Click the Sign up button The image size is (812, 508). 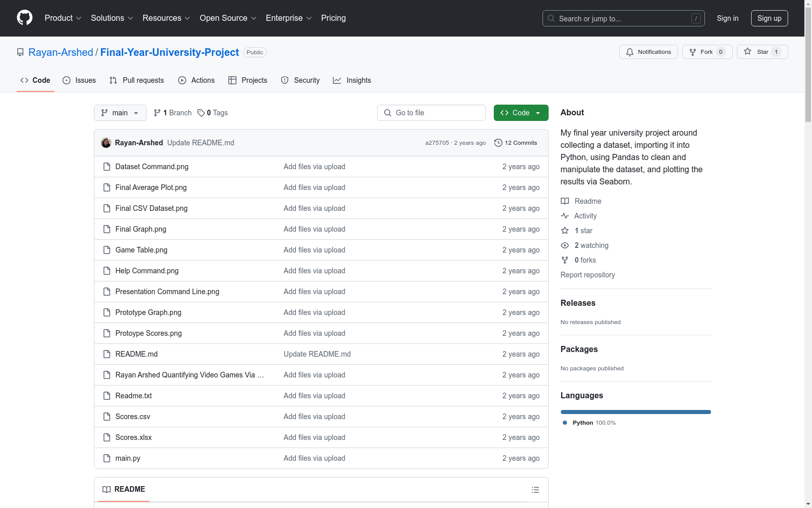pyautogui.click(x=769, y=18)
